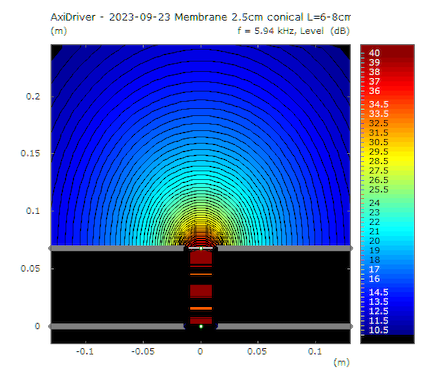Click the black band below the colorbar

pos(387,339)
